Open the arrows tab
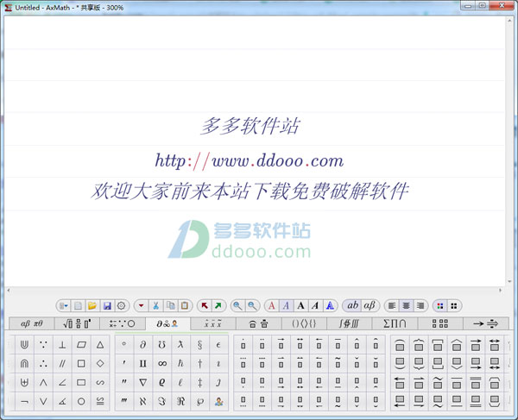This screenshot has width=518, height=420. point(485,323)
